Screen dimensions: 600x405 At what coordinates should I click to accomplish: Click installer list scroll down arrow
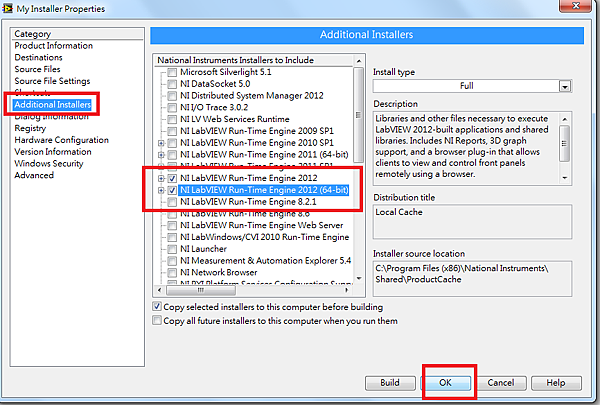click(359, 278)
